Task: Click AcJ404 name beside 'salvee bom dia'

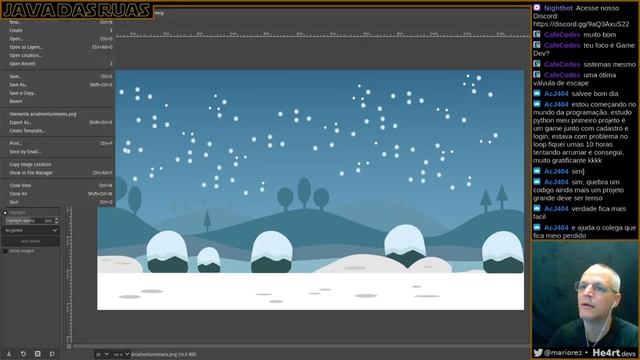Action: click(556, 93)
